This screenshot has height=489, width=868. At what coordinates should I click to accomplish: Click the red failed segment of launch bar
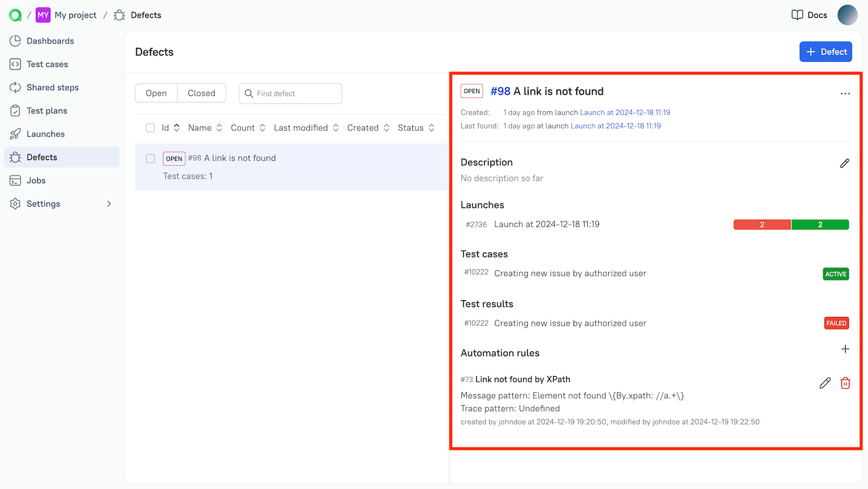coord(762,225)
